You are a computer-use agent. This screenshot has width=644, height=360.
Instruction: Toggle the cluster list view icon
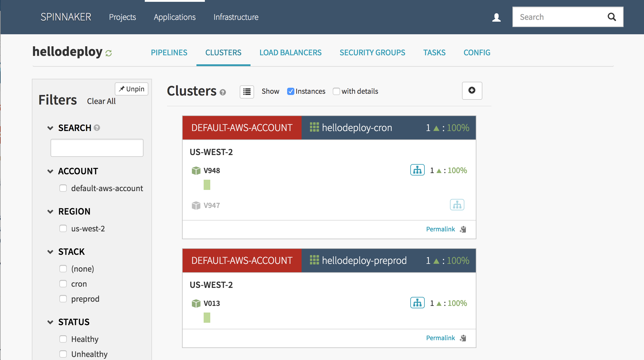[247, 92]
